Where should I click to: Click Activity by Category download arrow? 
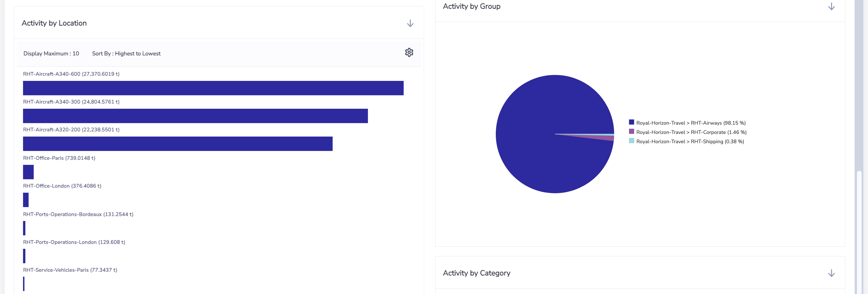pyautogui.click(x=831, y=273)
